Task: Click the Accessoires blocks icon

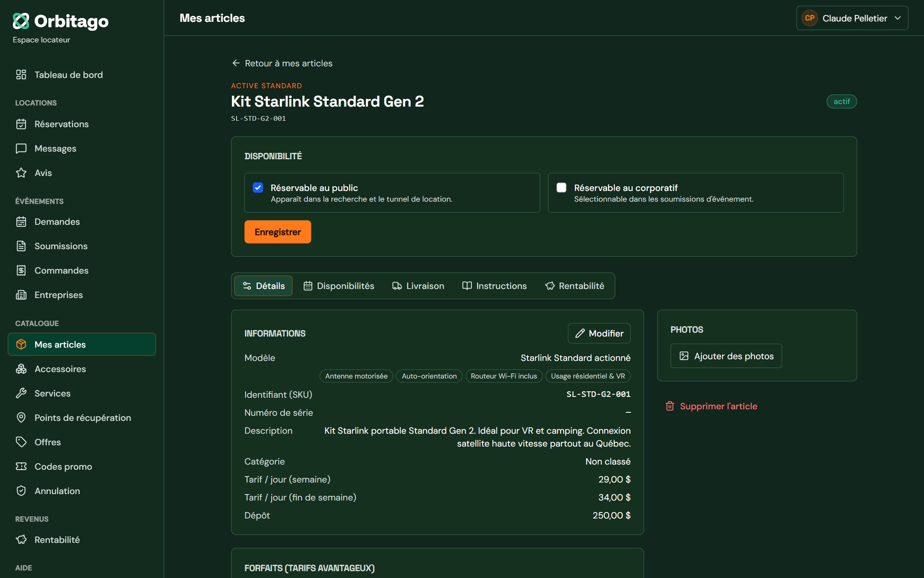Action: [21, 369]
